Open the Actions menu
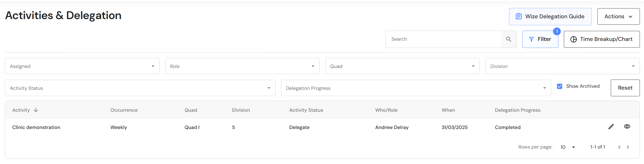Image resolution: width=644 pixels, height=164 pixels. [618, 16]
